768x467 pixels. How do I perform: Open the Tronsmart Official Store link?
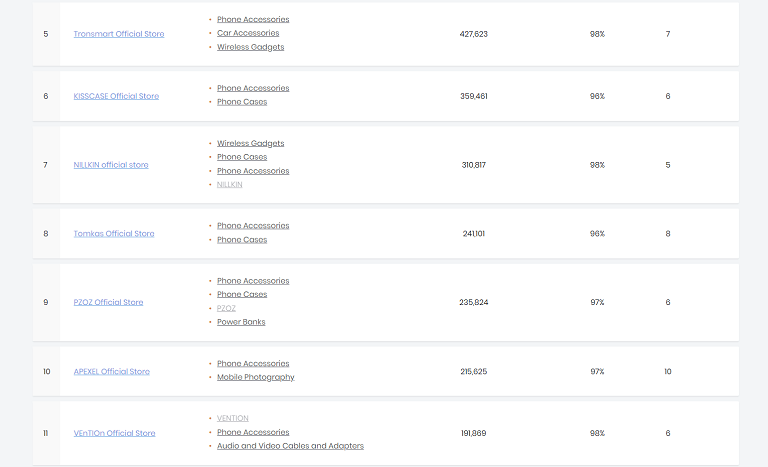point(118,34)
